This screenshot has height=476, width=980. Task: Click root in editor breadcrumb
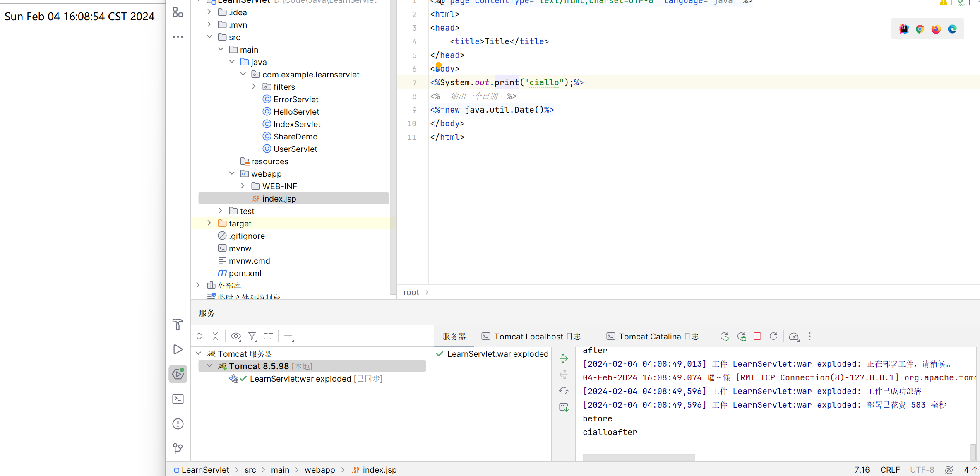tap(411, 292)
